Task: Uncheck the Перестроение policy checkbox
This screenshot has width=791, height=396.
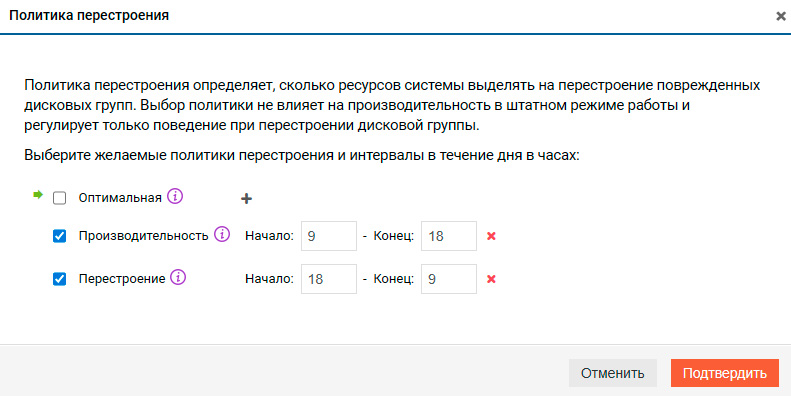Action: pos(60,279)
